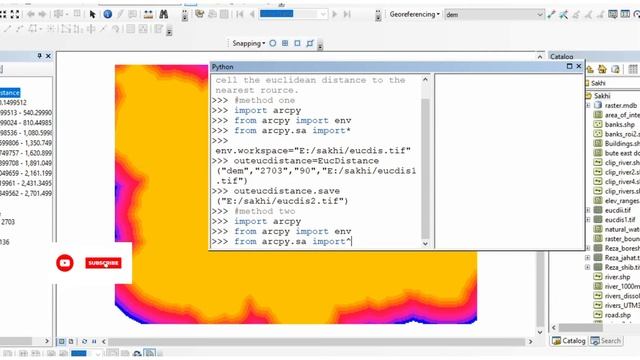Expand Reza_shib raster in Catalog

[588, 267]
